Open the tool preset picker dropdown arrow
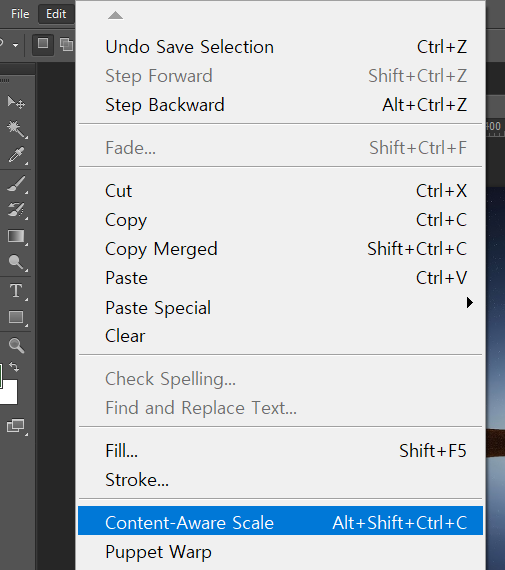 coord(15,45)
